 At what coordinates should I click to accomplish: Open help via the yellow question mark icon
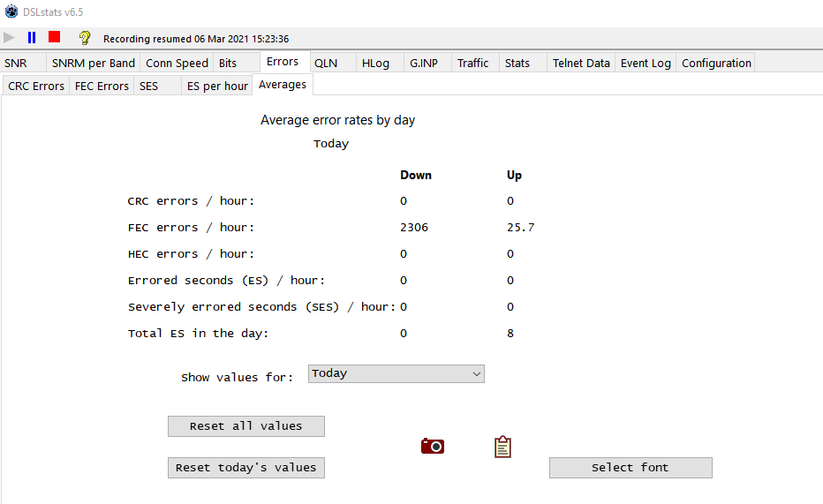(x=85, y=38)
